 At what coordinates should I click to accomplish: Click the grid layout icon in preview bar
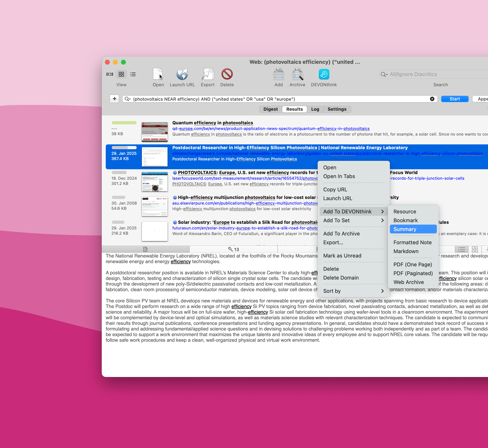[475, 249]
